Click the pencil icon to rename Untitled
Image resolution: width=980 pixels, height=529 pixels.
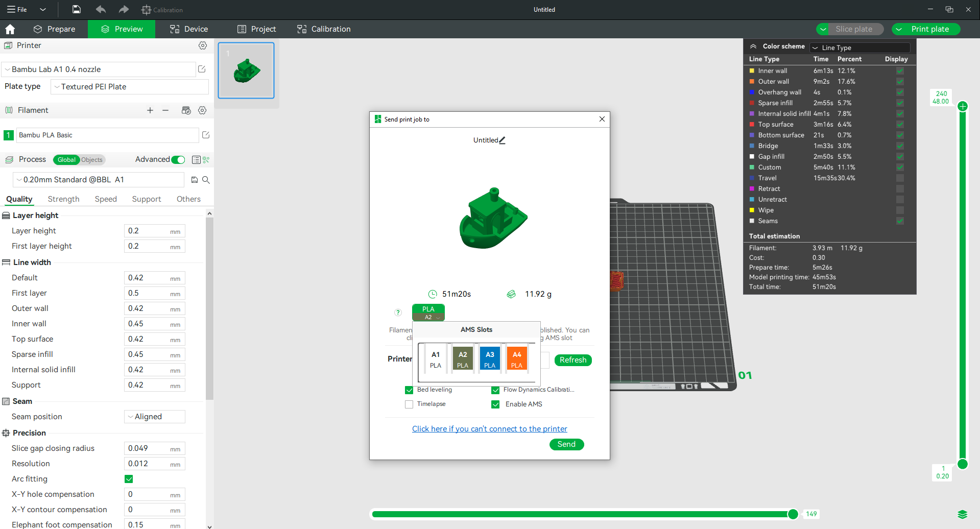503,140
